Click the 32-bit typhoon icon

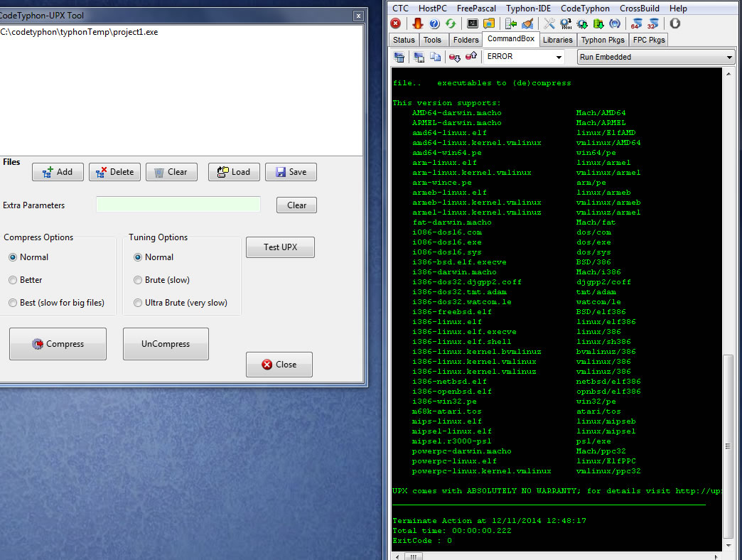[653, 23]
